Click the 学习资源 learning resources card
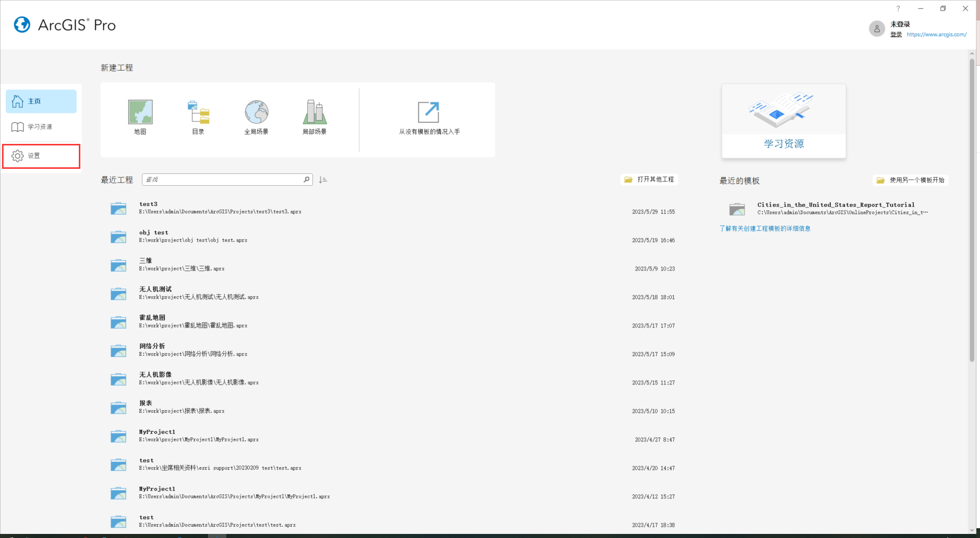The height and width of the screenshot is (538, 980). pos(784,121)
